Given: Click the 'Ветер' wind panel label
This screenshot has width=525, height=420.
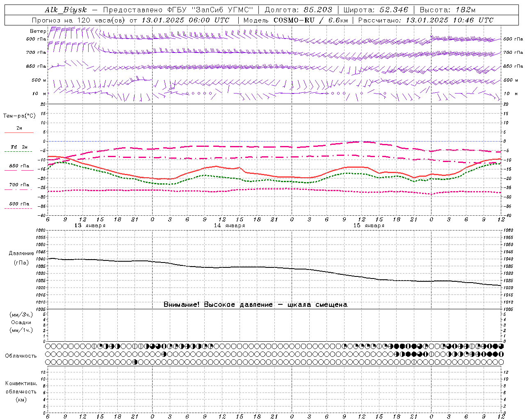Looking at the screenshot, I should [38, 31].
